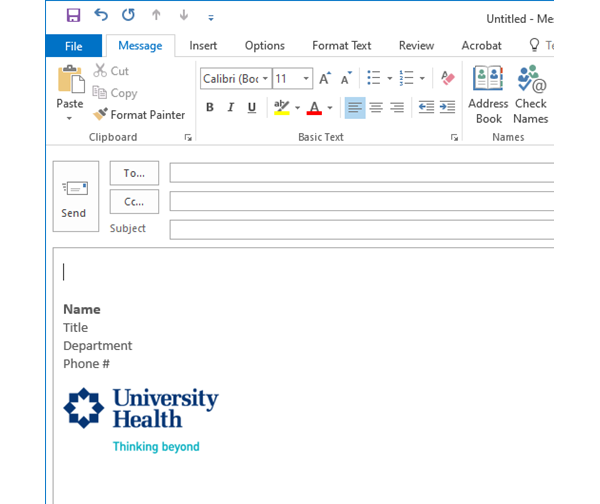Open the Address Book
This screenshot has height=504, width=600.
pyautogui.click(x=488, y=96)
